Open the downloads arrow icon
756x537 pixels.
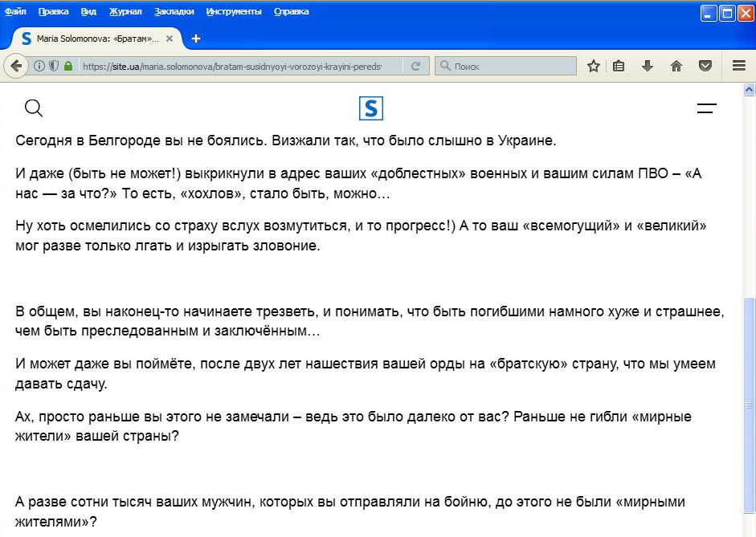coord(648,66)
